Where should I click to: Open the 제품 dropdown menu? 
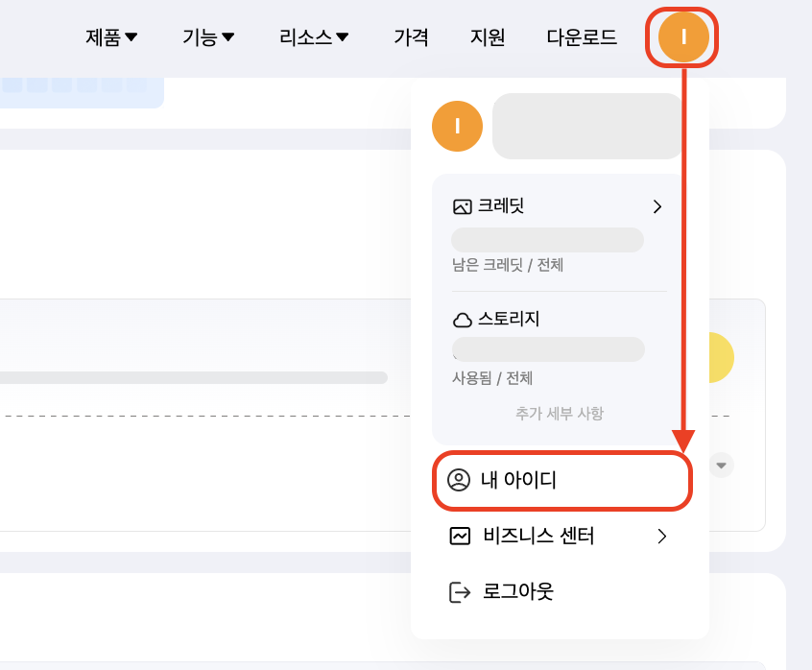click(x=111, y=37)
